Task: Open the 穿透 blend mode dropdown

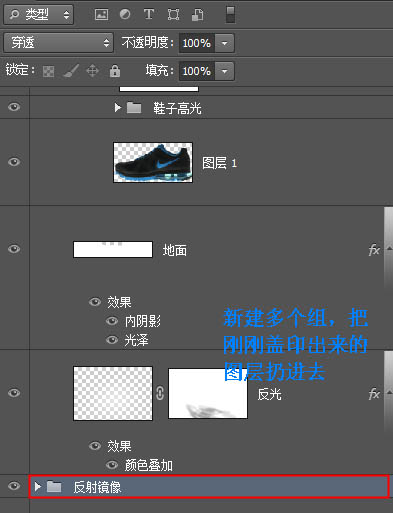Action: (x=58, y=43)
